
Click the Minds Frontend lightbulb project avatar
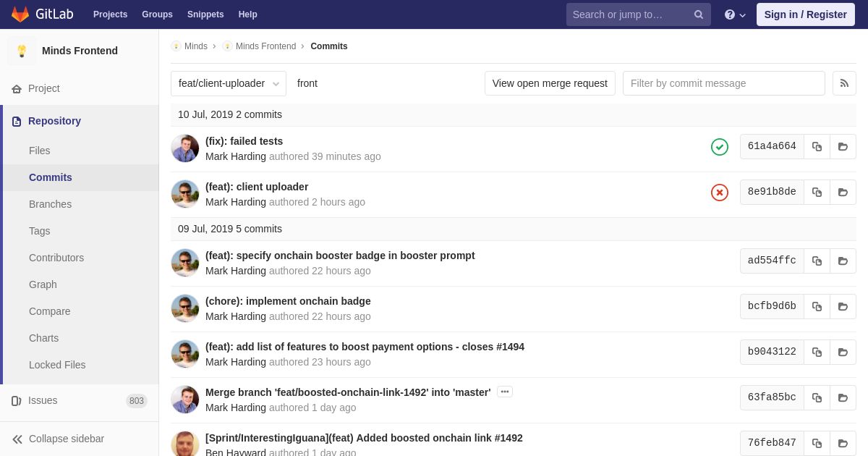22,51
